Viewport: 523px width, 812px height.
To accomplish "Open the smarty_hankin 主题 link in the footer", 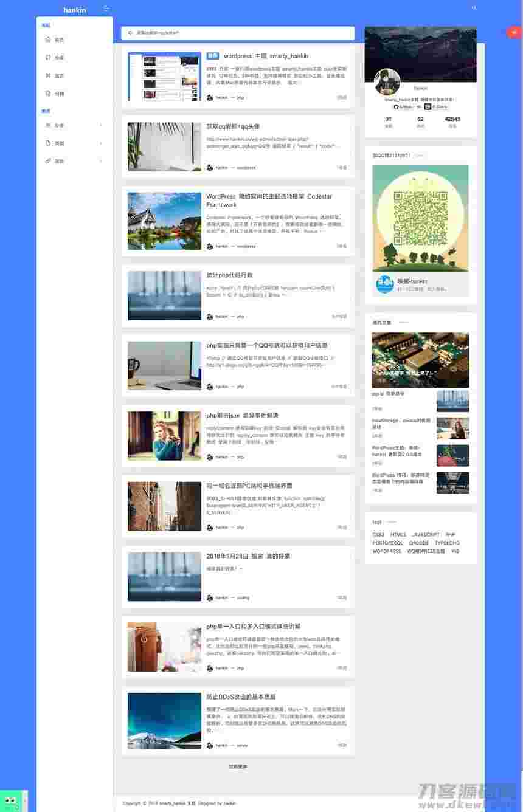I will (177, 803).
